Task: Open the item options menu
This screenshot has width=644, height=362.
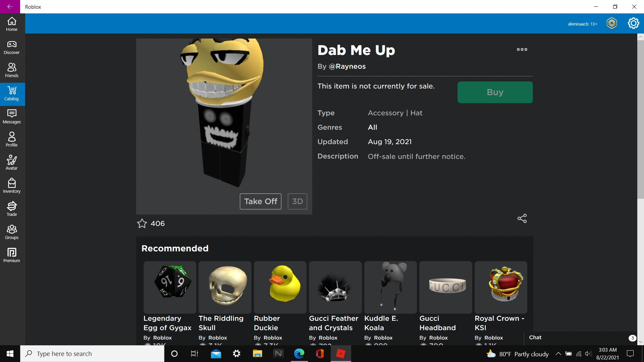Action: click(522, 49)
